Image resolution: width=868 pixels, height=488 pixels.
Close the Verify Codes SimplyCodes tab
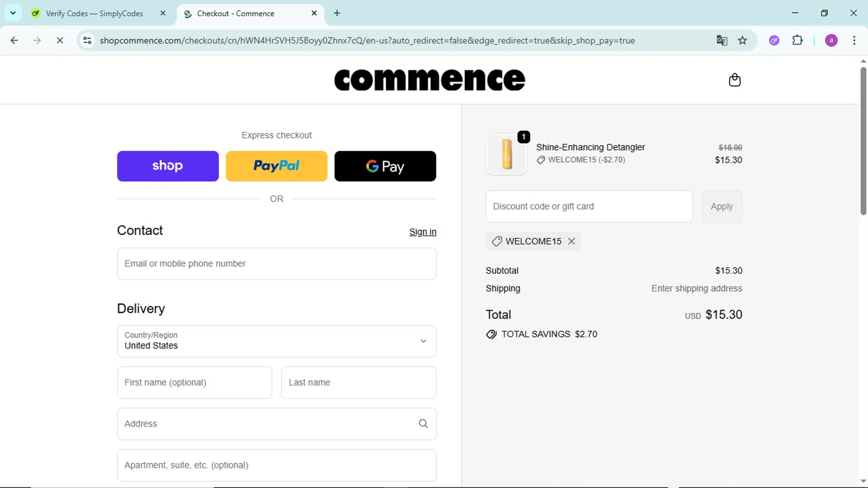(163, 13)
